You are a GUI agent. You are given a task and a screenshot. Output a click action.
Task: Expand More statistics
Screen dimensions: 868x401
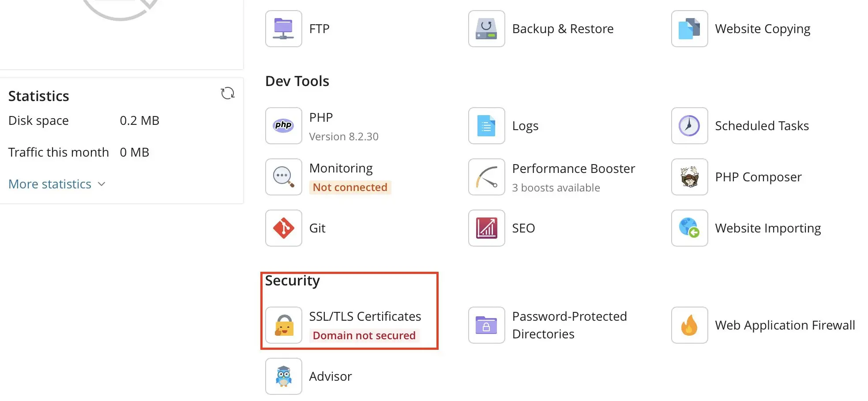click(50, 184)
